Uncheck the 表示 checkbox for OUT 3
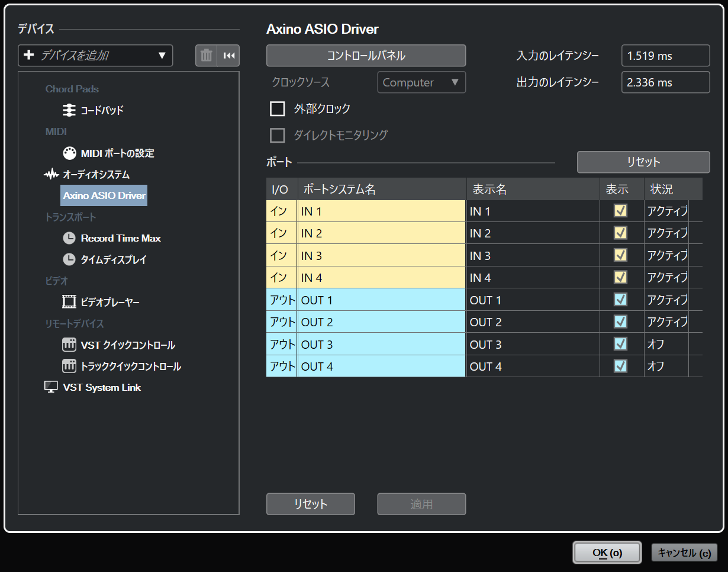 620,344
